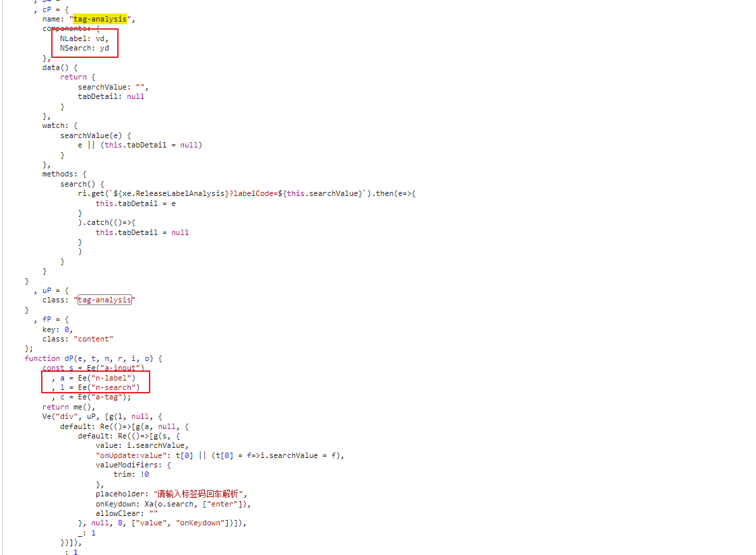This screenshot has width=756, height=555.
Task: Click the outlined "tag-analysis" class string
Action: (x=104, y=300)
